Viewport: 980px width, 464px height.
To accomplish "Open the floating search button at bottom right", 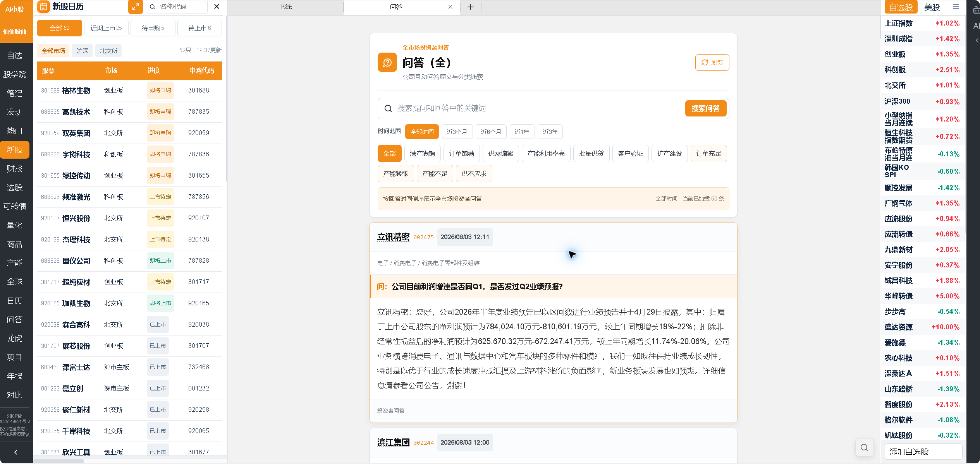I will tap(864, 448).
